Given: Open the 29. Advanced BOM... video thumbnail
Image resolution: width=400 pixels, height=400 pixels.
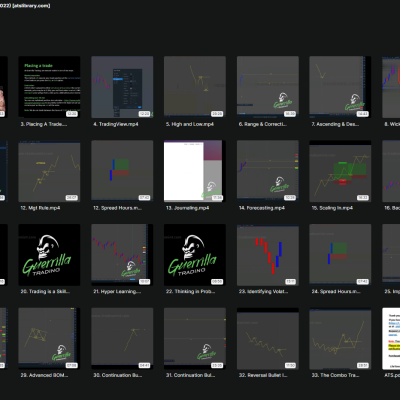Looking at the screenshot, I should [x=49, y=339].
